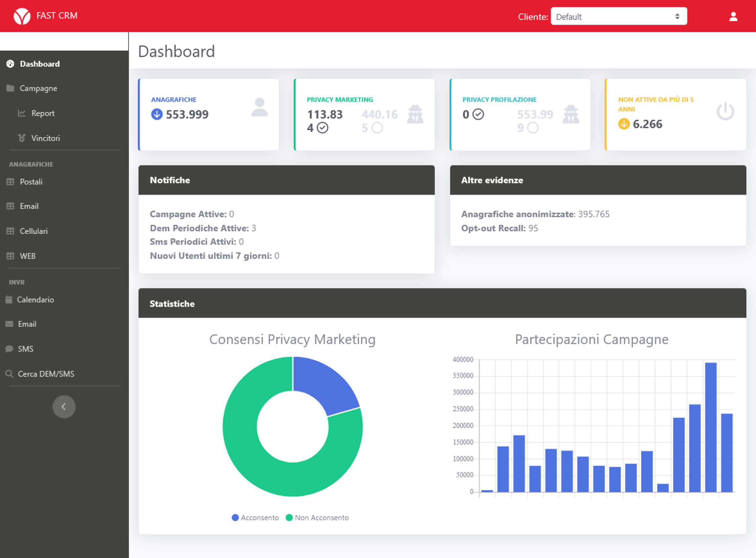The height and width of the screenshot is (558, 756).
Task: Open the Cellulari anagrafiche page
Action: (33, 231)
